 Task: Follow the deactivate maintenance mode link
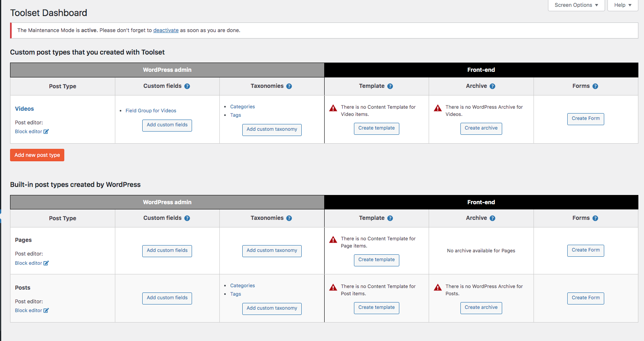click(x=166, y=30)
